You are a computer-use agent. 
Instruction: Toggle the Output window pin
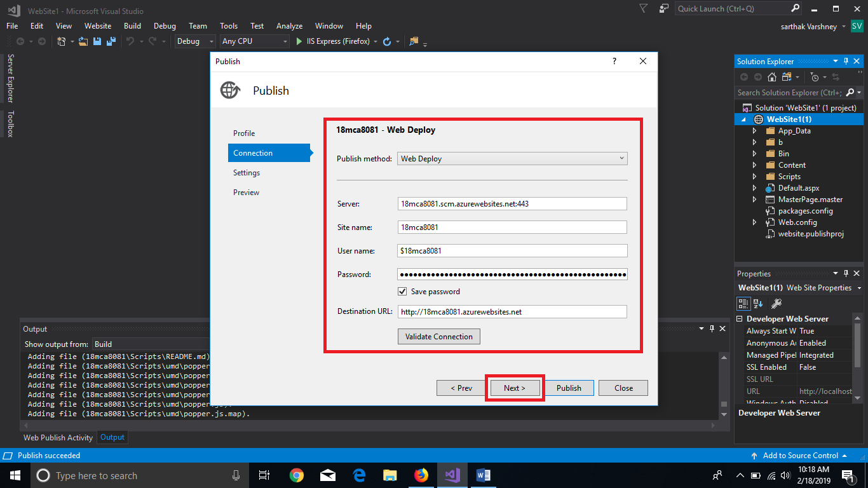point(712,329)
